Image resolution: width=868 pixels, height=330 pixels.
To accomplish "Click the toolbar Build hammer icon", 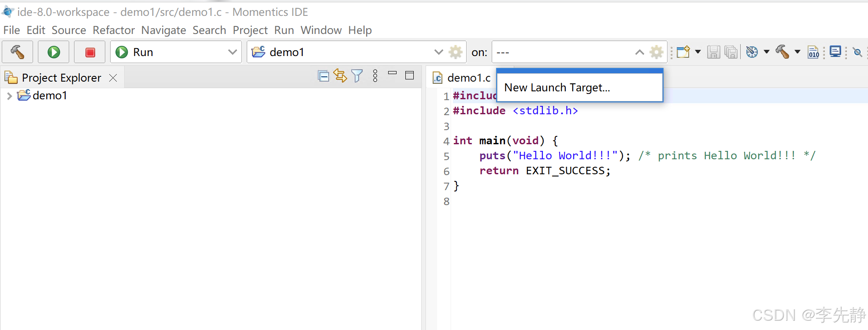I will point(783,52).
